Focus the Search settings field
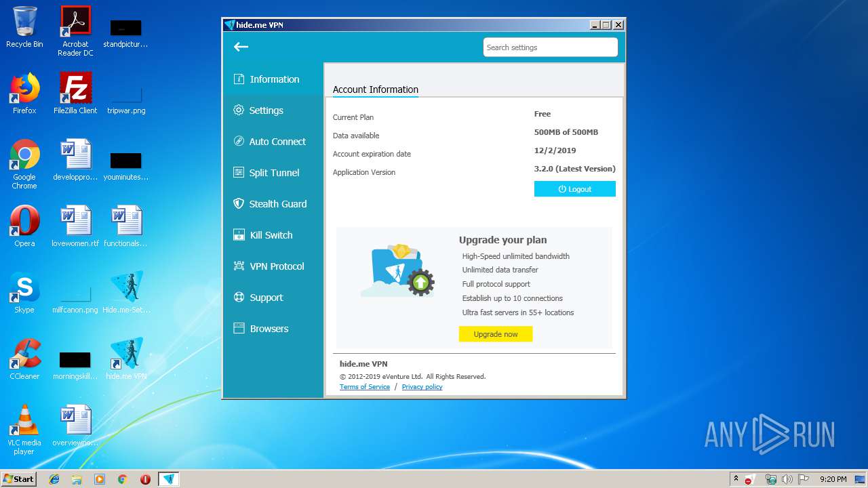The height and width of the screenshot is (488, 868). coord(551,47)
